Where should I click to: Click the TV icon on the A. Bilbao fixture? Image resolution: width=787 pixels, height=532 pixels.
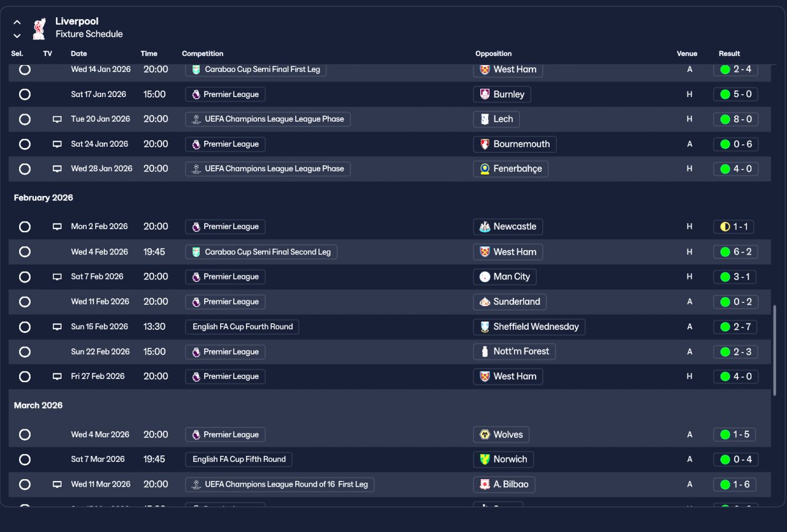click(57, 485)
